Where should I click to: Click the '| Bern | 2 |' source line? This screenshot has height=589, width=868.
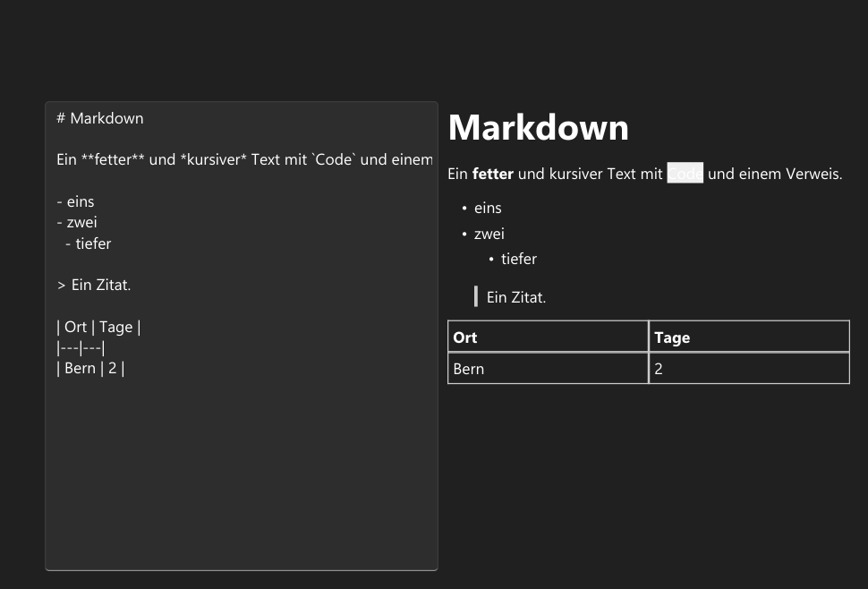coord(90,368)
